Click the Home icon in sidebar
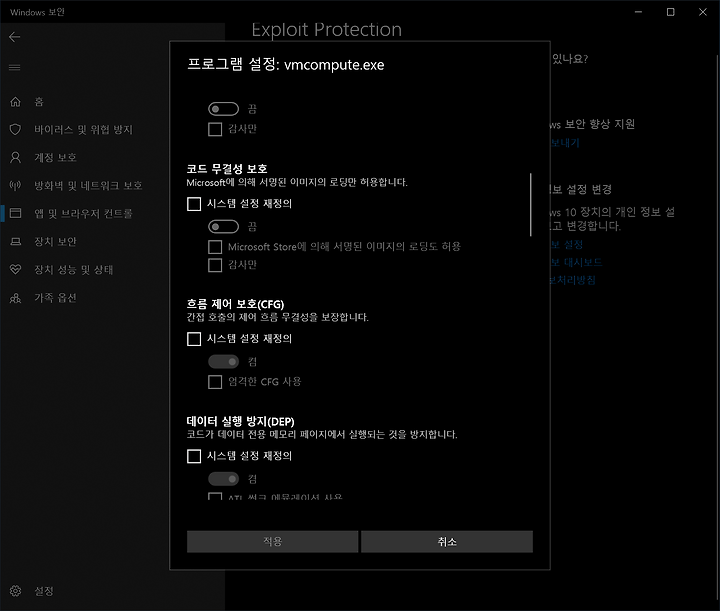Image resolution: width=720 pixels, height=611 pixels. click(x=16, y=101)
